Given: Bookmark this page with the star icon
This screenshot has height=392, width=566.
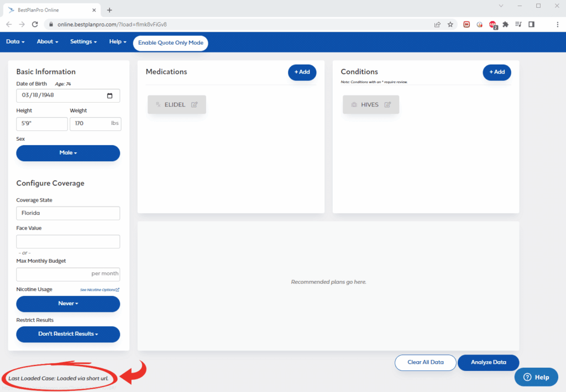Looking at the screenshot, I should [x=450, y=24].
